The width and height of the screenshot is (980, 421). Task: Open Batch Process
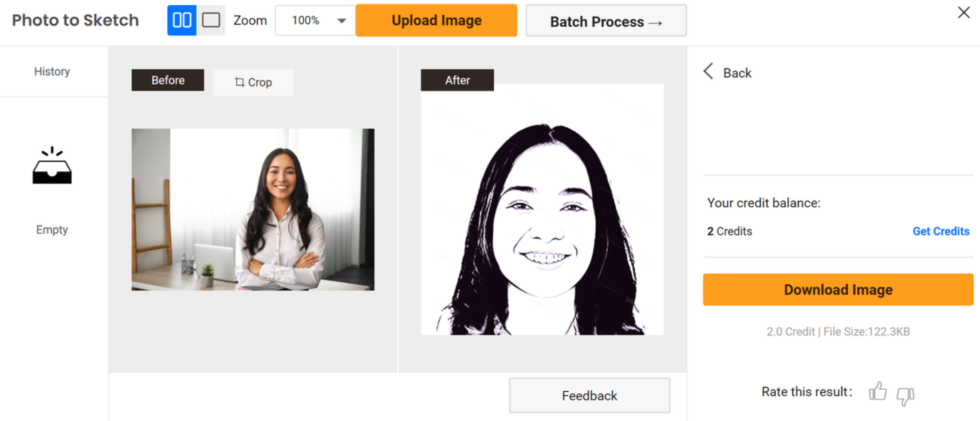[606, 21]
